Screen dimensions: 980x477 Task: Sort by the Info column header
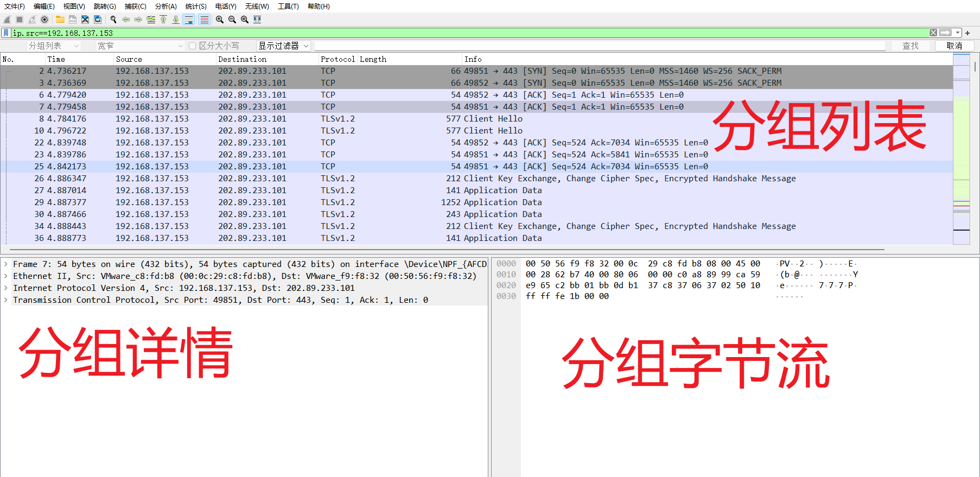click(707, 59)
